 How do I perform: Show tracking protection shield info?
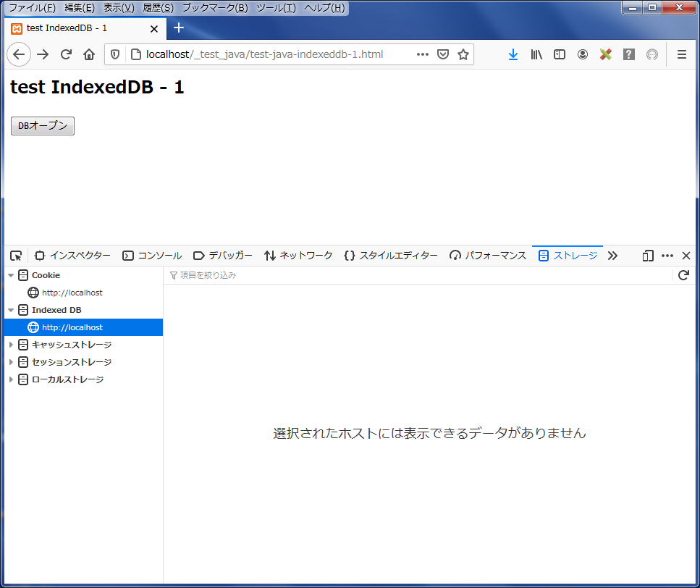(115, 54)
